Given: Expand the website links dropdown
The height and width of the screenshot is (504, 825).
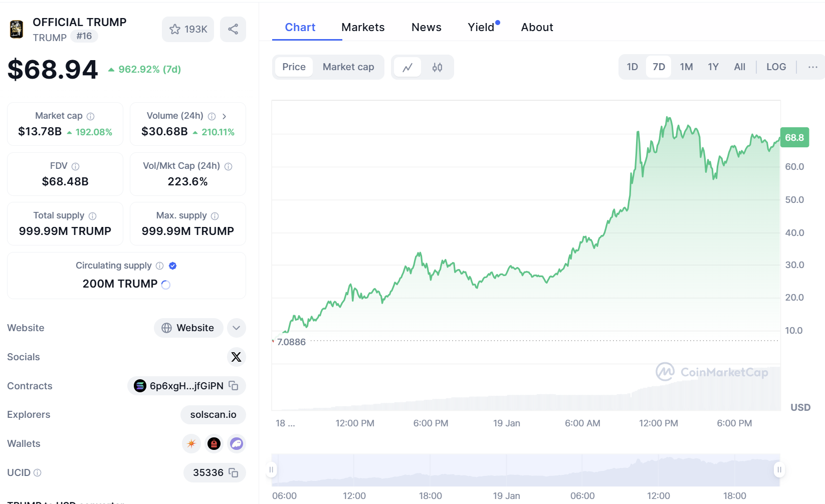Looking at the screenshot, I should click(x=237, y=328).
